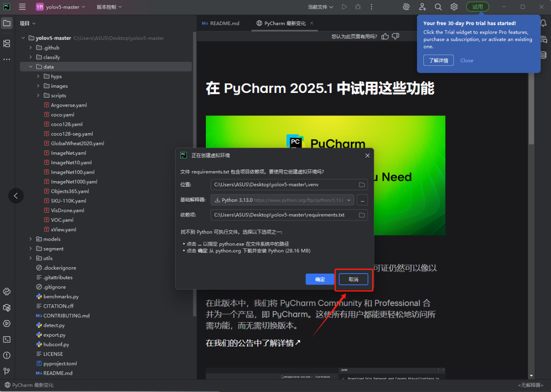Open the Services tool window
The width and height of the screenshot is (551, 392).
coord(6,323)
